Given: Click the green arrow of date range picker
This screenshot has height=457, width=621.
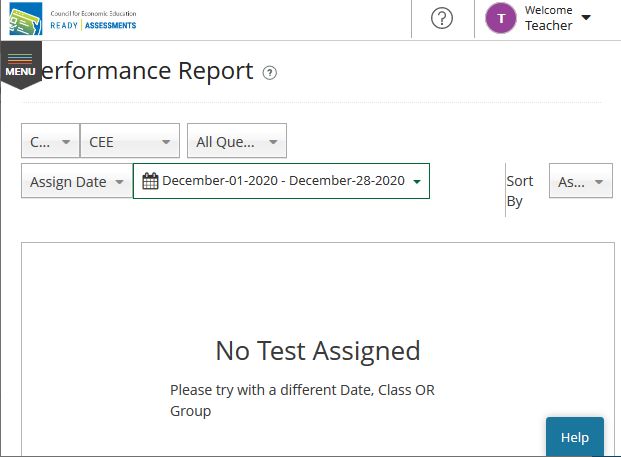Looking at the screenshot, I should (417, 181).
